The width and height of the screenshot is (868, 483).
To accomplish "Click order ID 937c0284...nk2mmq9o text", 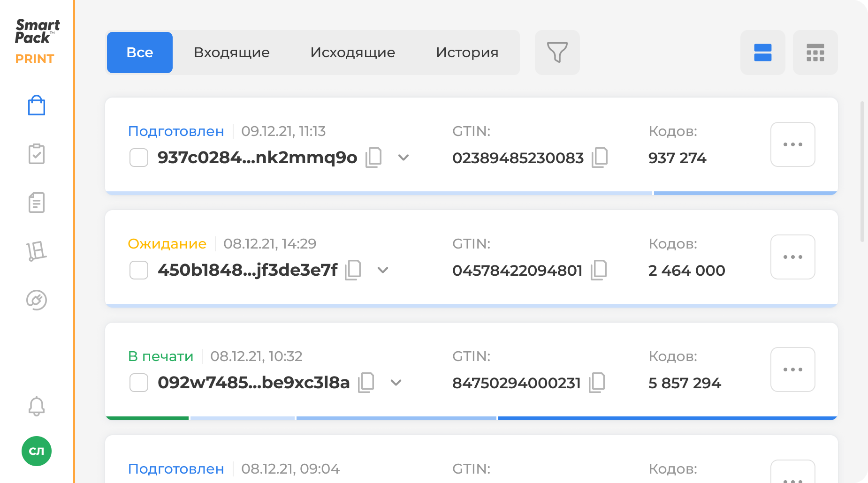I will (x=258, y=158).
